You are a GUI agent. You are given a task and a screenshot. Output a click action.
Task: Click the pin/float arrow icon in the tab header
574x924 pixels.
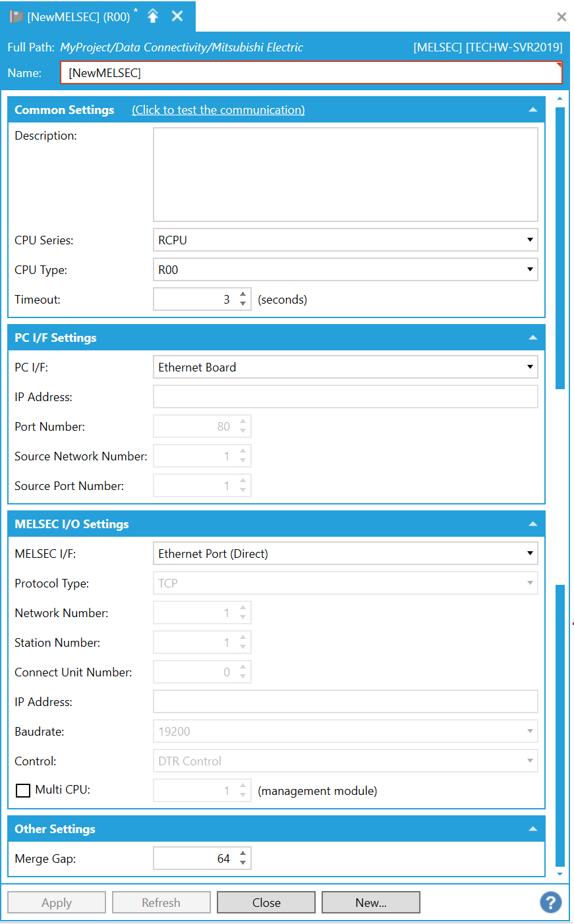click(x=153, y=16)
